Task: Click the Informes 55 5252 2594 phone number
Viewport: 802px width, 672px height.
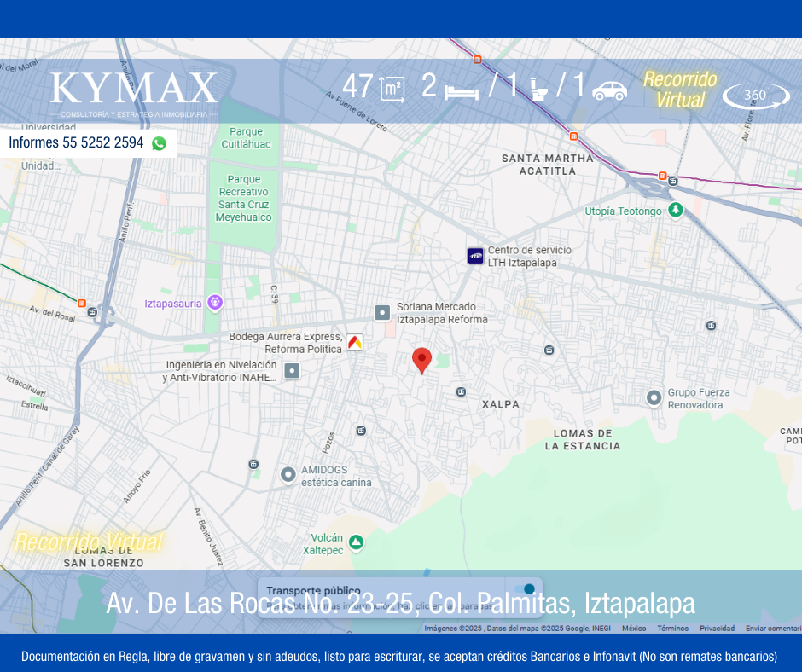Action: pos(76,143)
